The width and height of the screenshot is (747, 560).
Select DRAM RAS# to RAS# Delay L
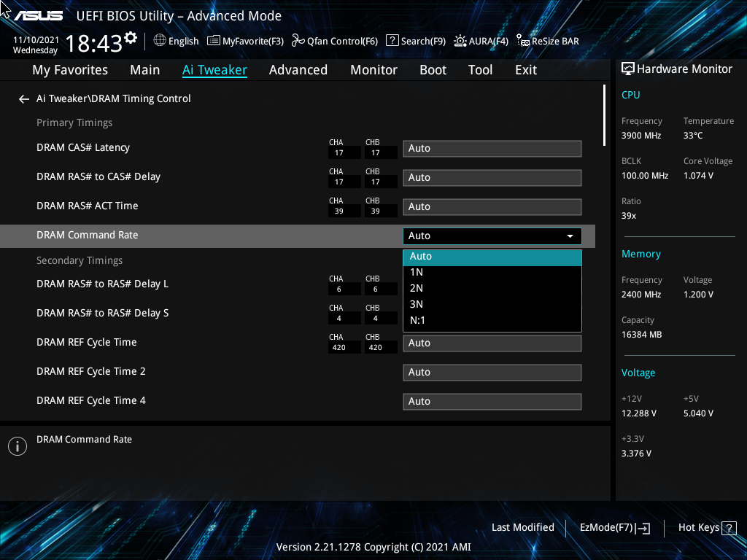point(102,284)
